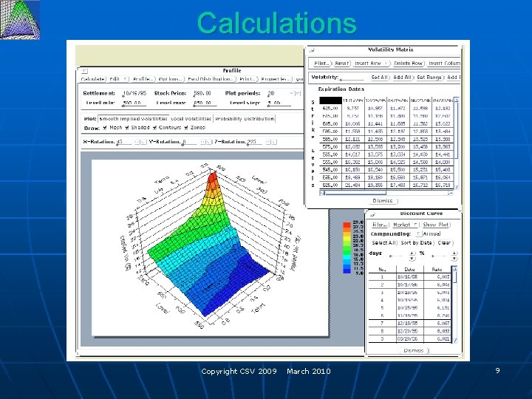Click Add All in Volatility Matrix
The image size is (532, 399).
[403, 78]
